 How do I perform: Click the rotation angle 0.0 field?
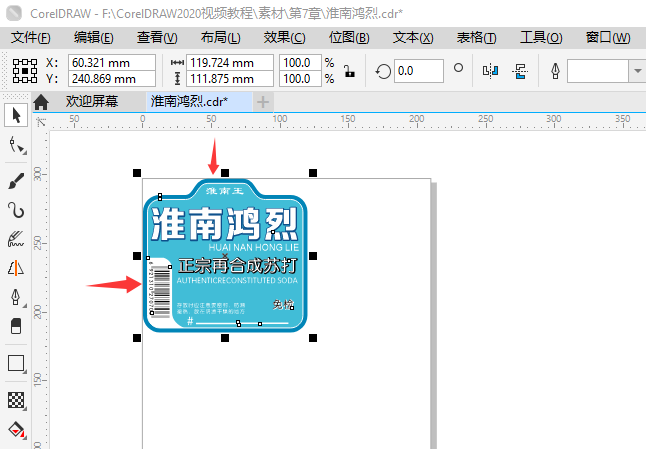419,71
